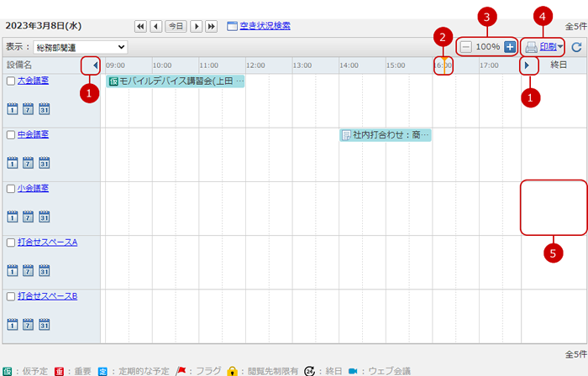Screen dimensions: 588x376
Task: Open day view icon for 中会議室
Action: point(13,163)
